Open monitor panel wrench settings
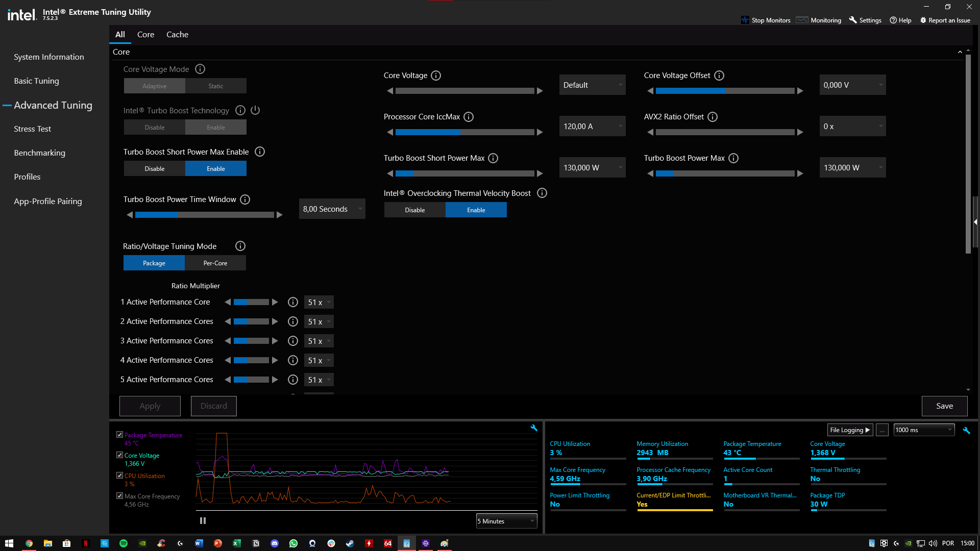The width and height of the screenshot is (980, 551). [x=966, y=430]
